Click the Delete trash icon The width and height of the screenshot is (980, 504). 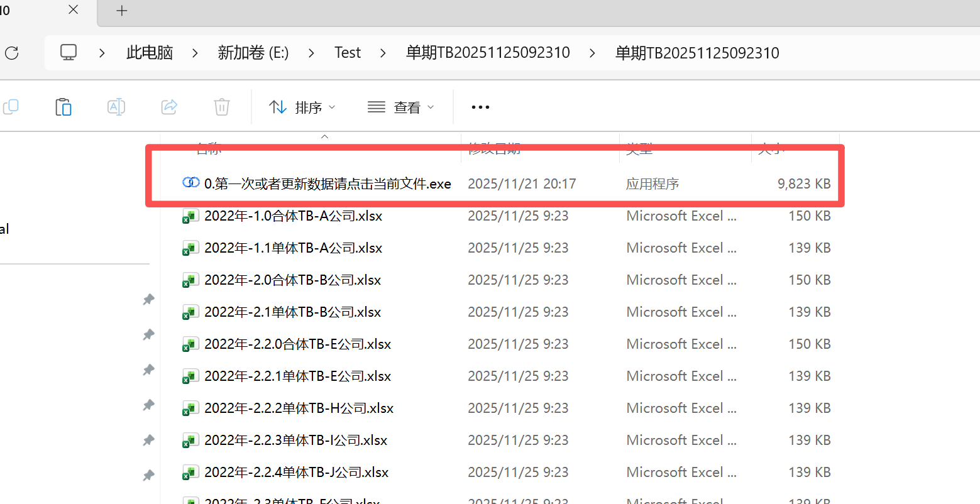point(221,107)
